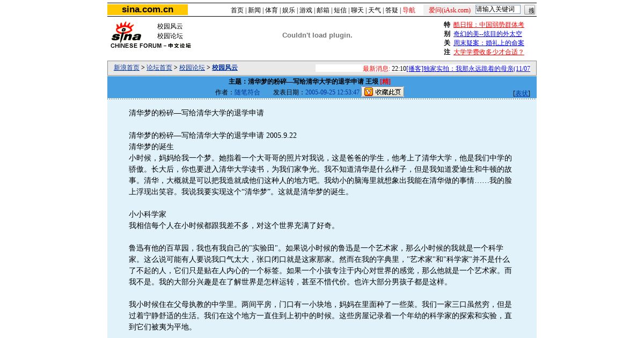Open 爱问(iAsk.com) link
This screenshot has height=338, width=644.
pos(450,10)
